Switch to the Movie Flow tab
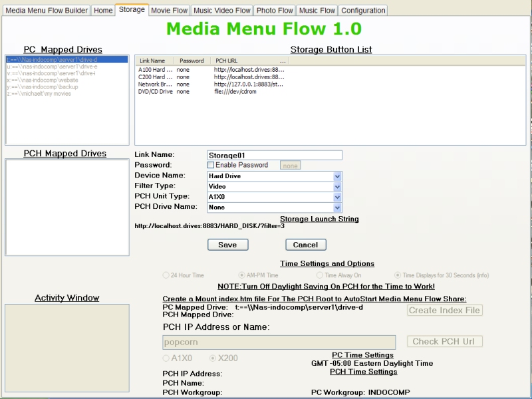532x399 pixels. pos(170,11)
